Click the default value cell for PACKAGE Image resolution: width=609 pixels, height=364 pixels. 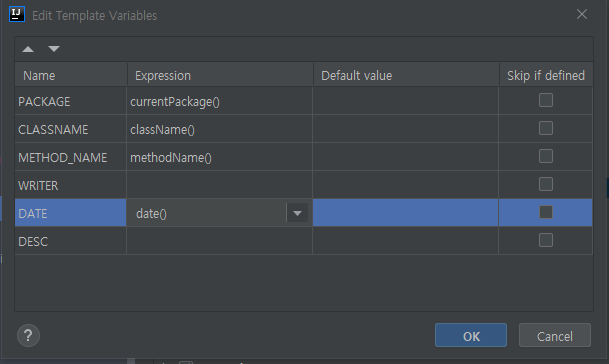pyautogui.click(x=405, y=101)
